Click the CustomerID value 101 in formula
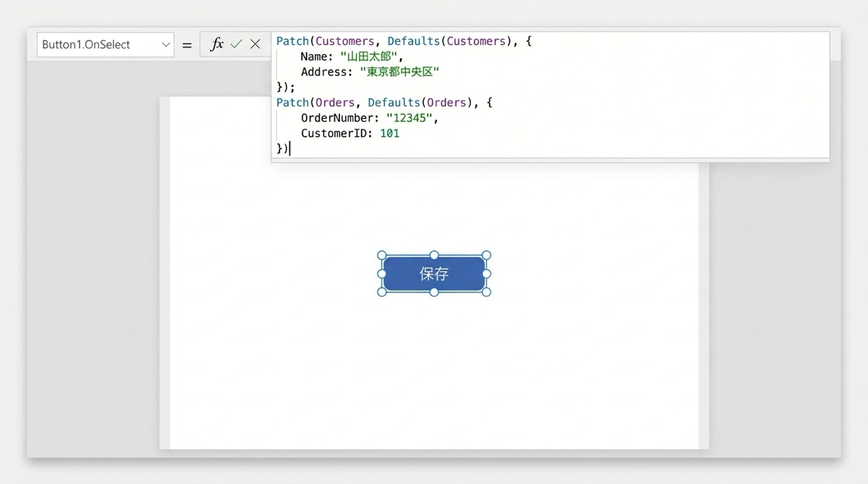The height and width of the screenshot is (484, 868). pos(389,133)
